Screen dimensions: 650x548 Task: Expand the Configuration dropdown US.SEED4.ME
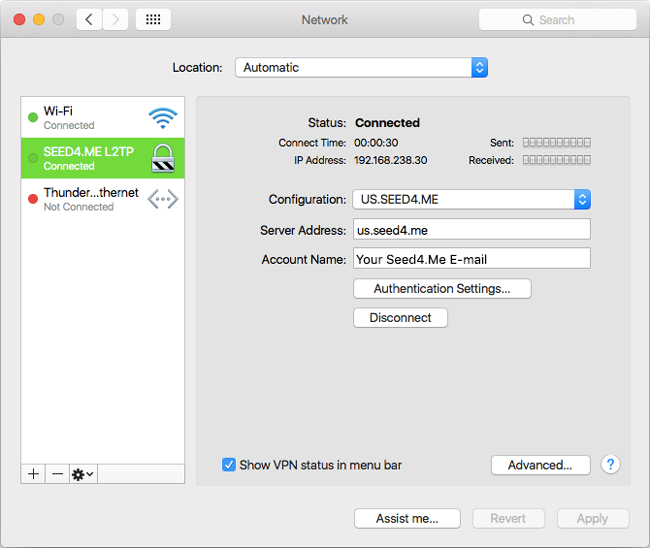tap(471, 199)
